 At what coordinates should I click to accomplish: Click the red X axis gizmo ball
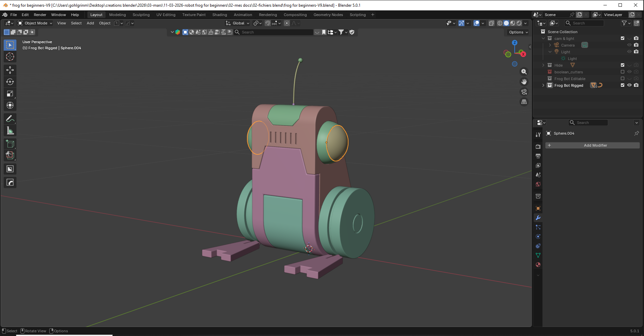[523, 54]
